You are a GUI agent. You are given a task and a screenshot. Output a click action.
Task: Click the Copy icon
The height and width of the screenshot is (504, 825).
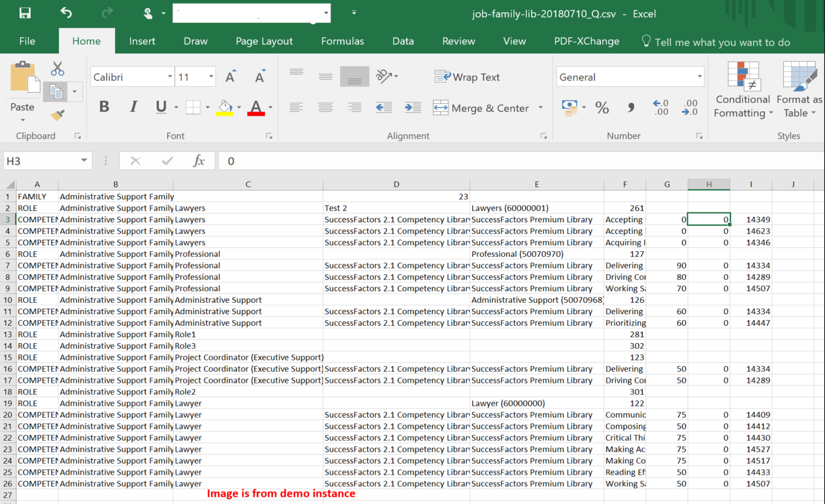click(x=56, y=92)
